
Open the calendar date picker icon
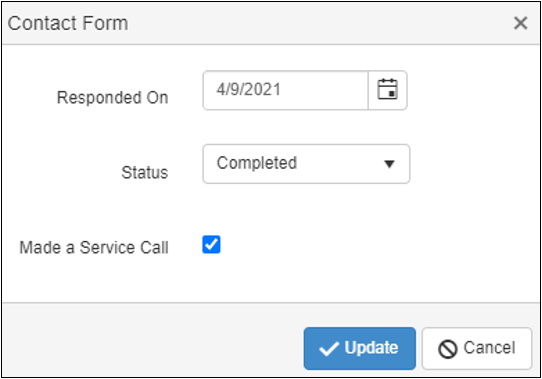click(x=387, y=90)
